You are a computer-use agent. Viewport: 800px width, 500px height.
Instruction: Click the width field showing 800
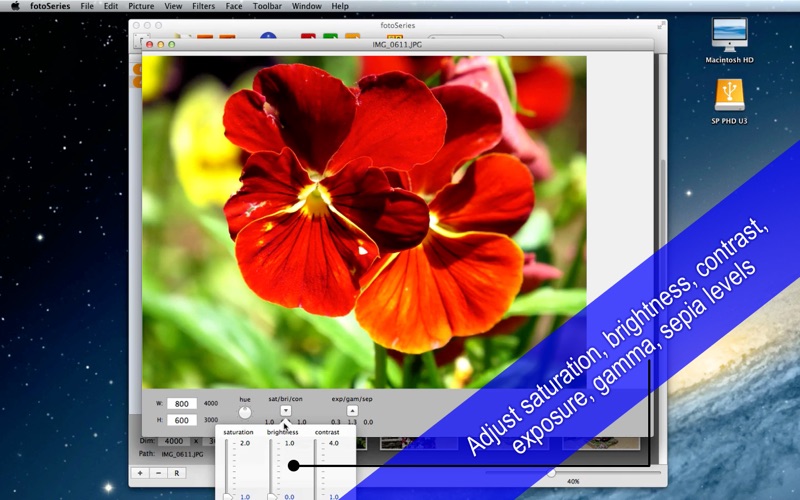pyautogui.click(x=182, y=404)
